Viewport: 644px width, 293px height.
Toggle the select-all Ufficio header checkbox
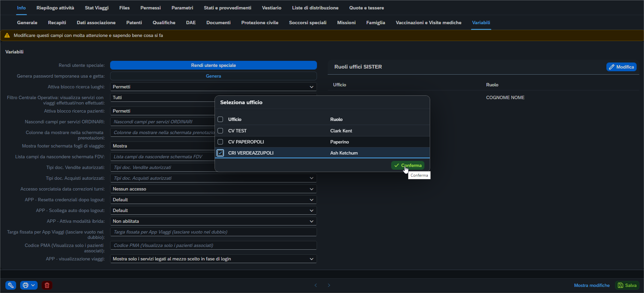click(x=220, y=119)
